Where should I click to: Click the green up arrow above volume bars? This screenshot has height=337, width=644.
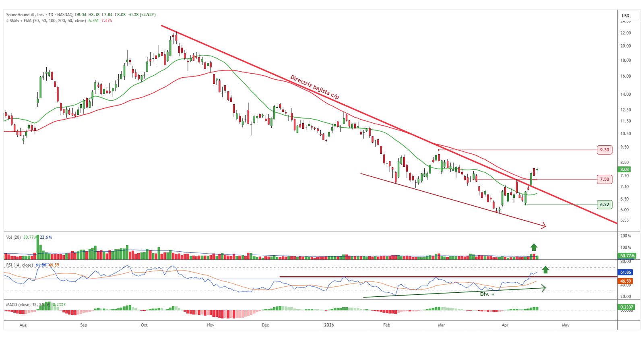tap(534, 247)
